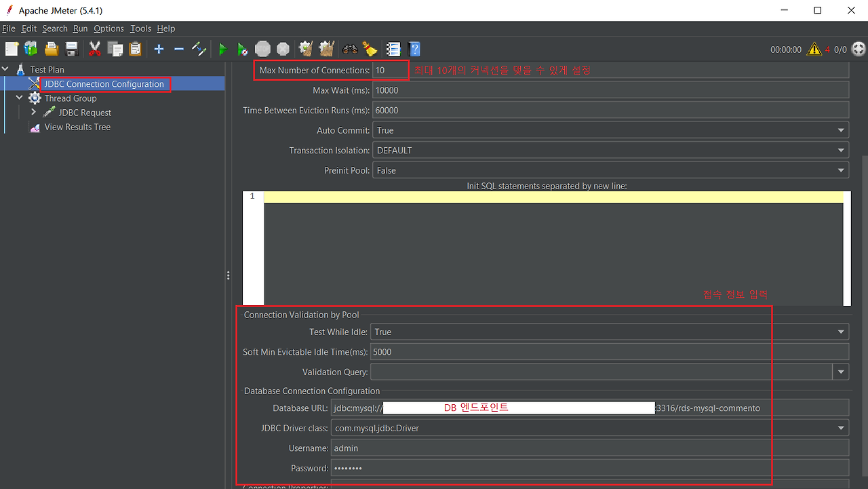Click the Open file folder icon

click(52, 49)
